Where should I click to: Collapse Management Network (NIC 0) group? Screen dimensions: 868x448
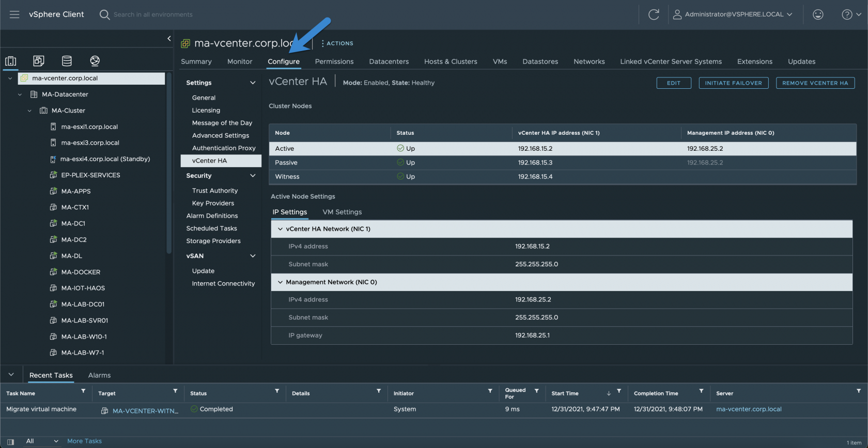(x=281, y=282)
